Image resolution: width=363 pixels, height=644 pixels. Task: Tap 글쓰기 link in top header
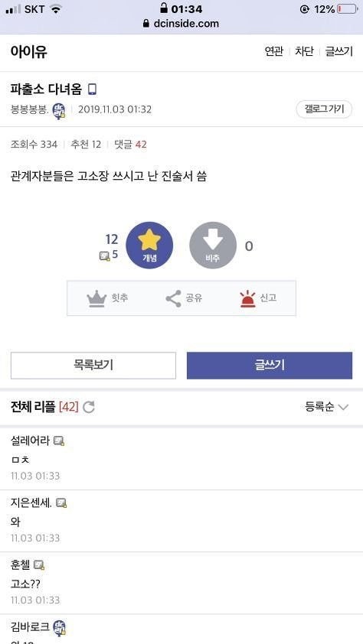339,51
